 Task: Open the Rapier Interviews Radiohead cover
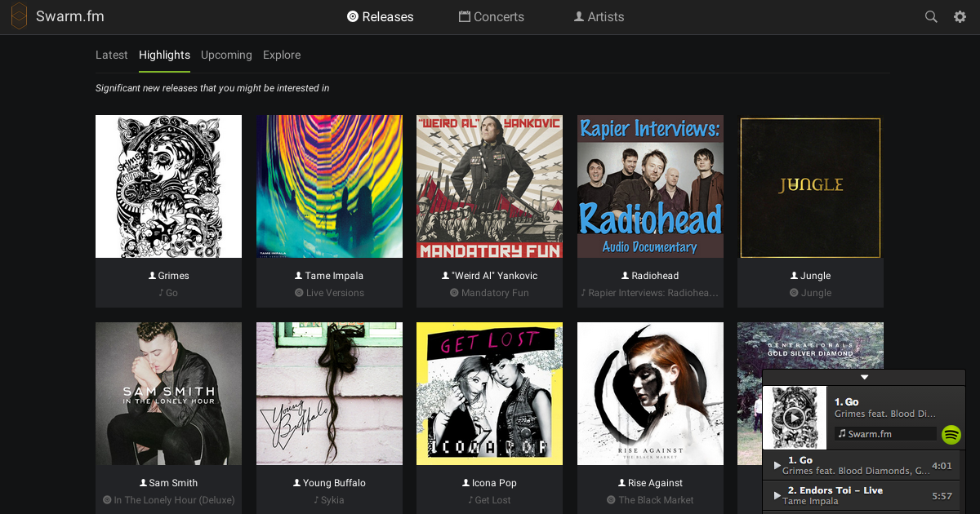[x=650, y=187]
